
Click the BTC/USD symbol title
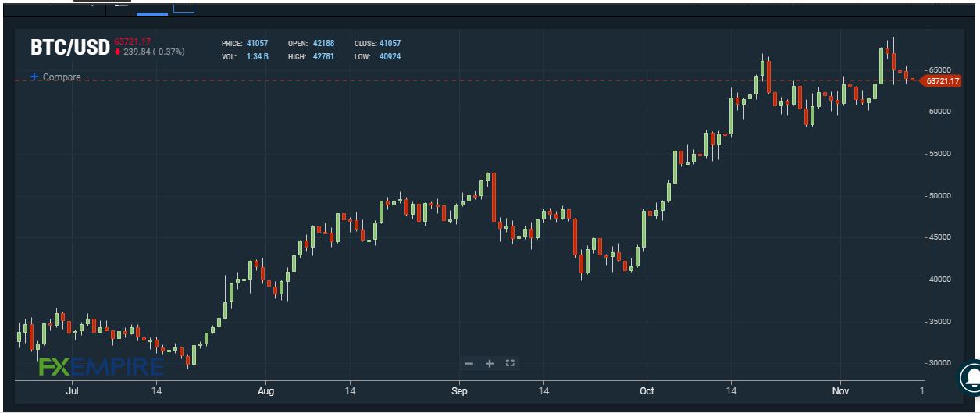69,48
